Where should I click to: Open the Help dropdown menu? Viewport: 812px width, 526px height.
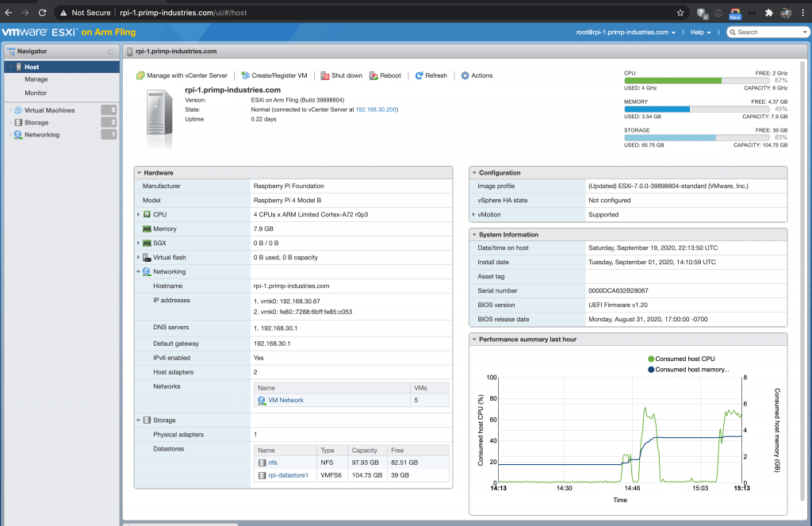(x=700, y=32)
